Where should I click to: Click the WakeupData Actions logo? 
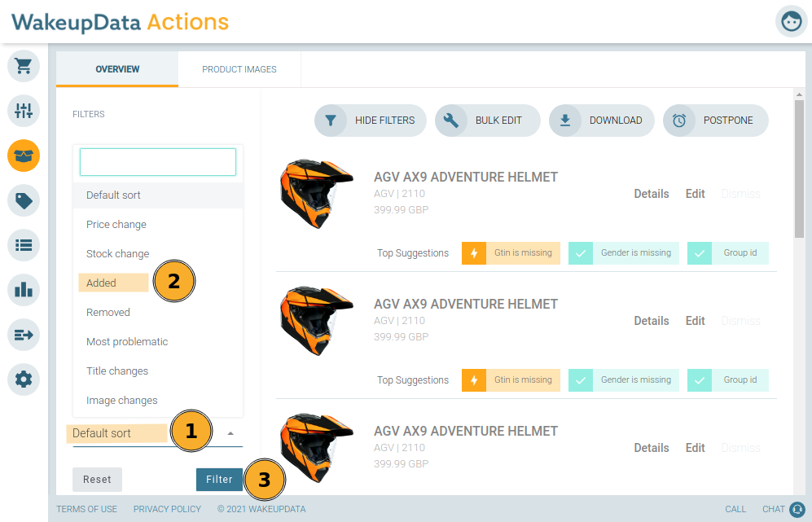coord(121,22)
